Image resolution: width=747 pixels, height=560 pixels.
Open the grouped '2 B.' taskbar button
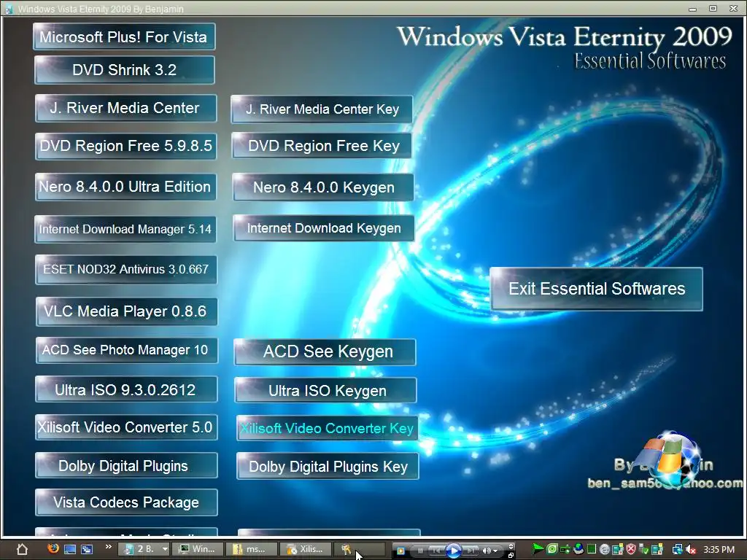(x=144, y=549)
